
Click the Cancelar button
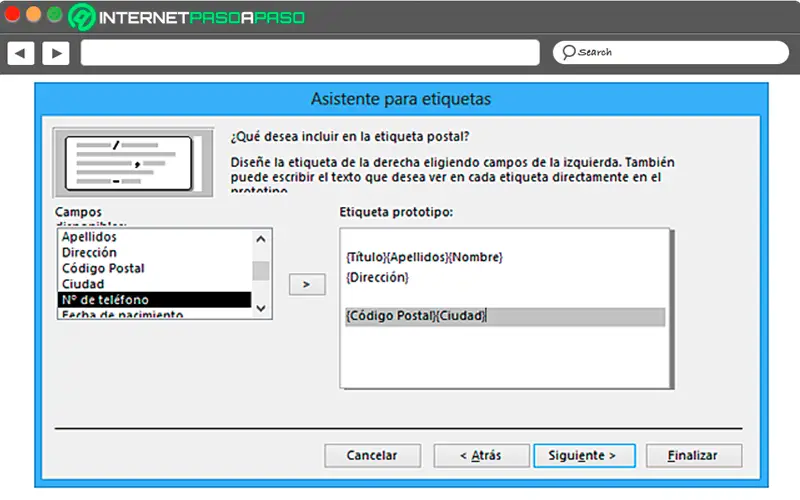[x=372, y=456]
